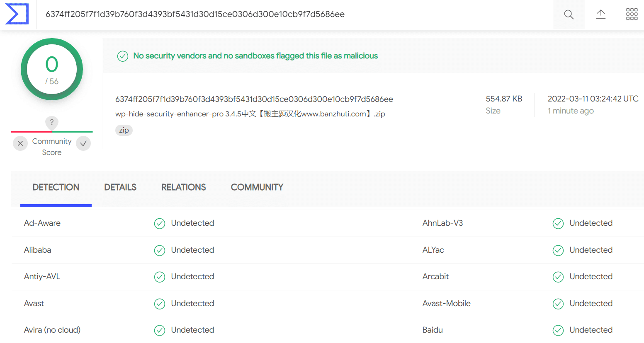Click the file hash text in the summary
Screen dimensions: 644x343
click(x=254, y=99)
